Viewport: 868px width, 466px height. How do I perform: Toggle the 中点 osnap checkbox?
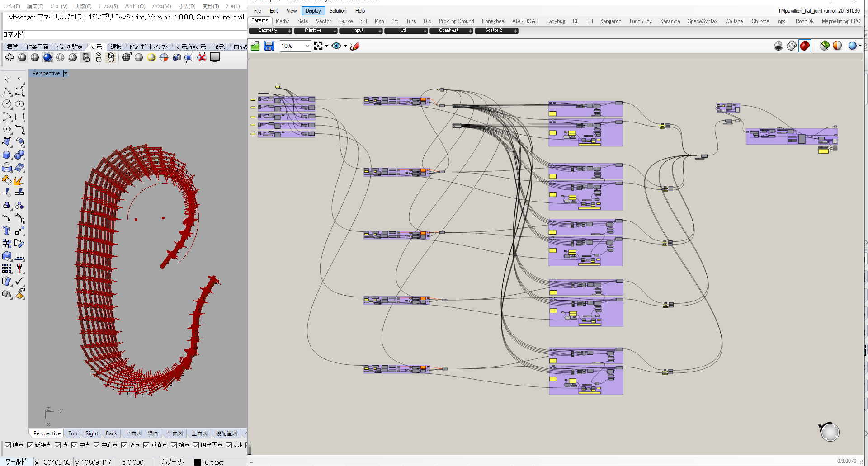point(74,445)
